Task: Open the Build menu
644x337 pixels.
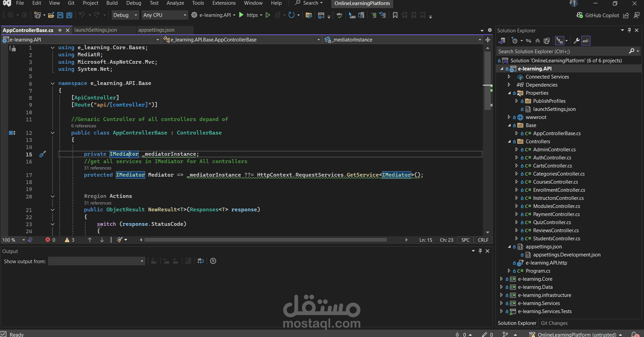Action: [x=112, y=3]
